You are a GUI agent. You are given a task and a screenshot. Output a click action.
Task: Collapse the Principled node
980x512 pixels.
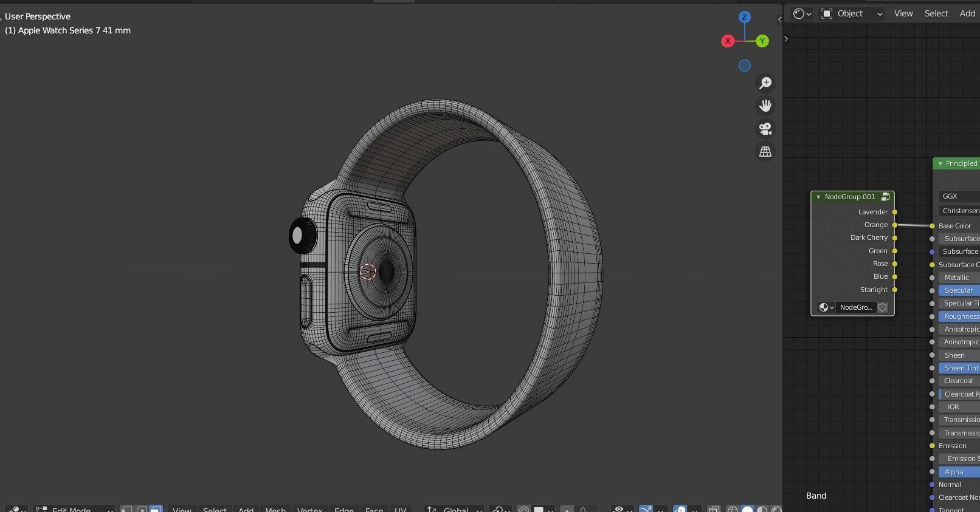click(940, 163)
